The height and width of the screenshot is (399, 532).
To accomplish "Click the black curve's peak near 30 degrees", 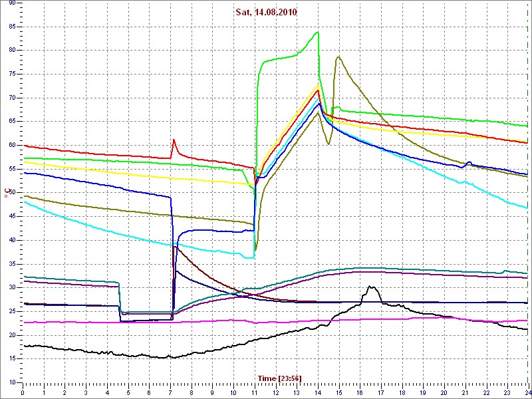I will click(371, 287).
